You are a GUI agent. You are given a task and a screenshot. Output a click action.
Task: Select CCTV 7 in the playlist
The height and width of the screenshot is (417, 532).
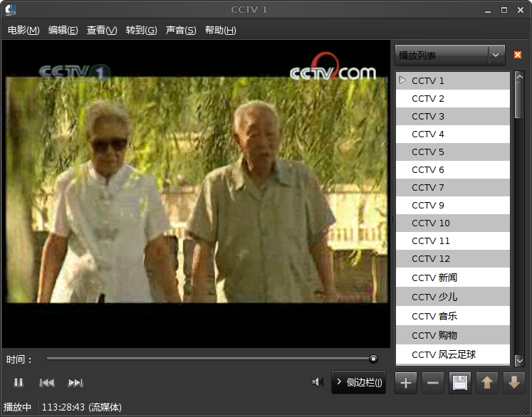pyautogui.click(x=453, y=187)
